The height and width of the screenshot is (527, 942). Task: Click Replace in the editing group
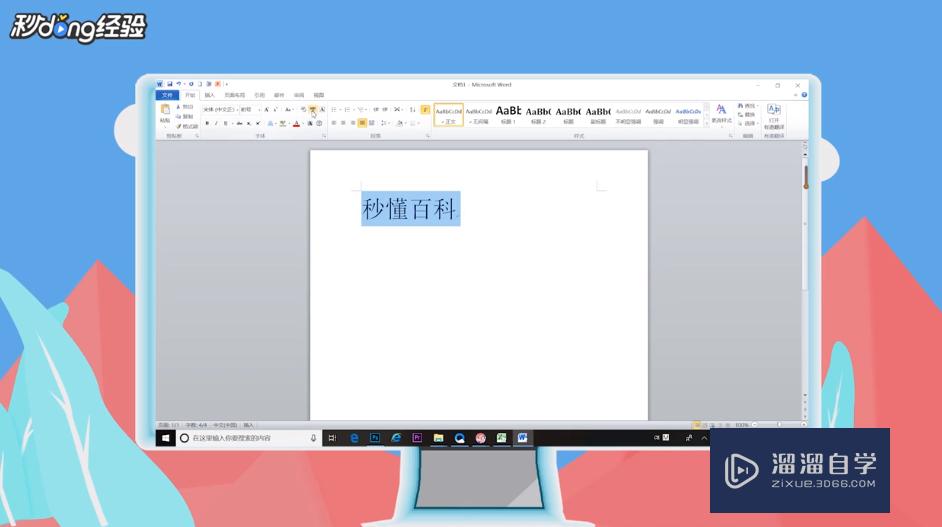[747, 114]
